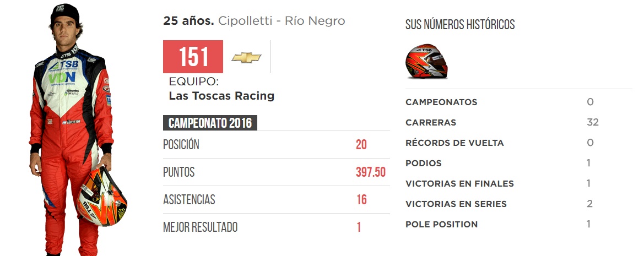This screenshot has height=256, width=644.
Task: Click the helmet held in the driver's hand
Action: coord(101,195)
